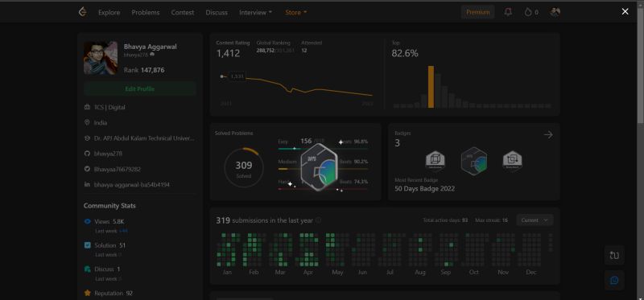
Task: Click the highlighted orange rating bar
Action: [431, 87]
